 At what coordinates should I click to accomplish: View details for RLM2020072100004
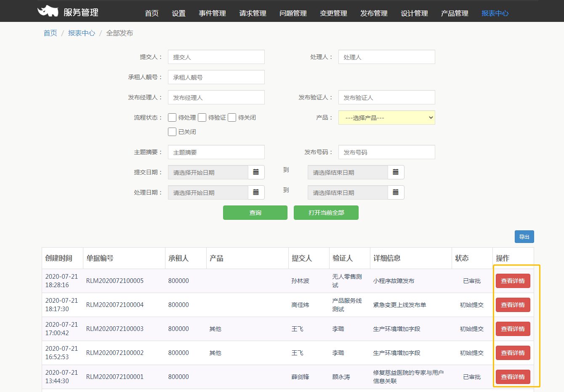pos(513,305)
